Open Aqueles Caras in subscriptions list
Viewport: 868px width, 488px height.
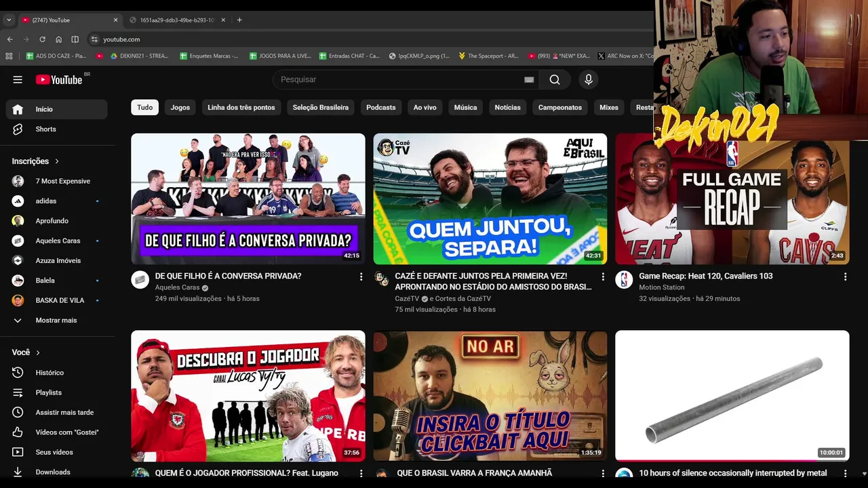pyautogui.click(x=57, y=241)
